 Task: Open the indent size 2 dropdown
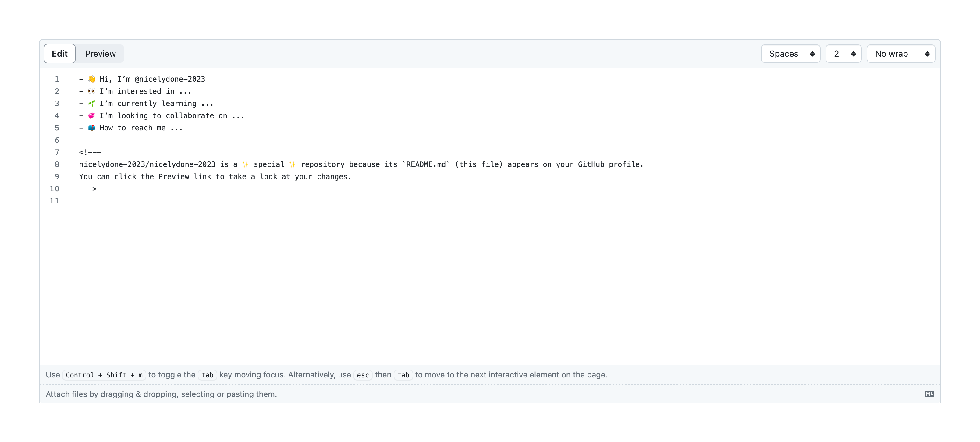pyautogui.click(x=843, y=54)
